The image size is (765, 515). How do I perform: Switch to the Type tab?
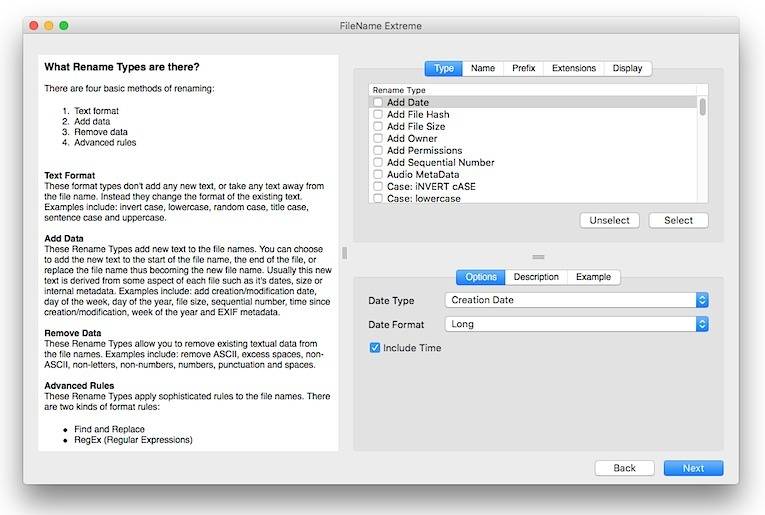443,68
